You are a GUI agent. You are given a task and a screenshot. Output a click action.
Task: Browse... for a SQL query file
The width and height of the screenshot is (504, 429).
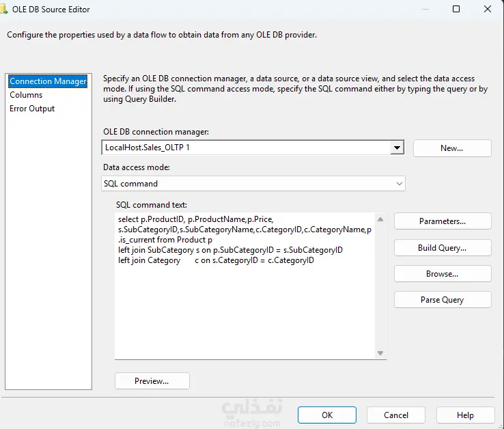[x=443, y=274]
